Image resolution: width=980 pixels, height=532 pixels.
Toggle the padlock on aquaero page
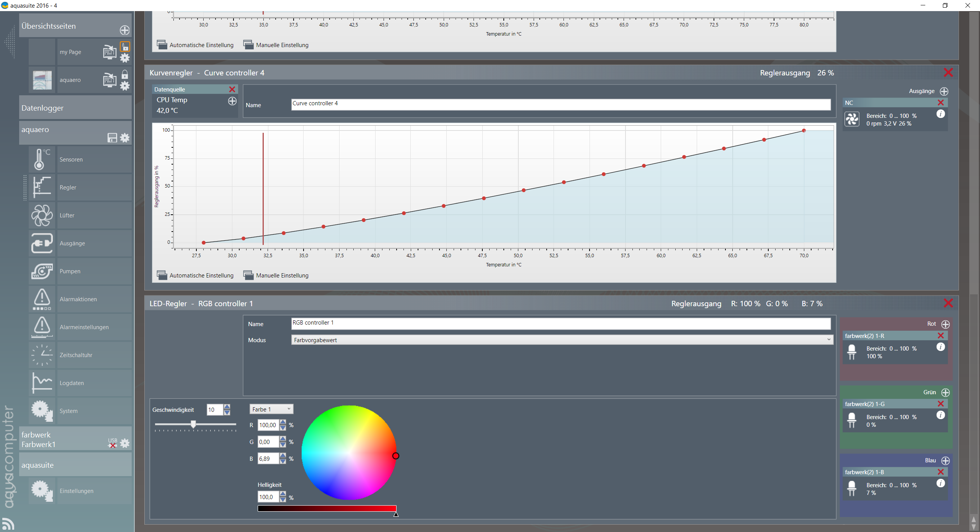(x=125, y=75)
